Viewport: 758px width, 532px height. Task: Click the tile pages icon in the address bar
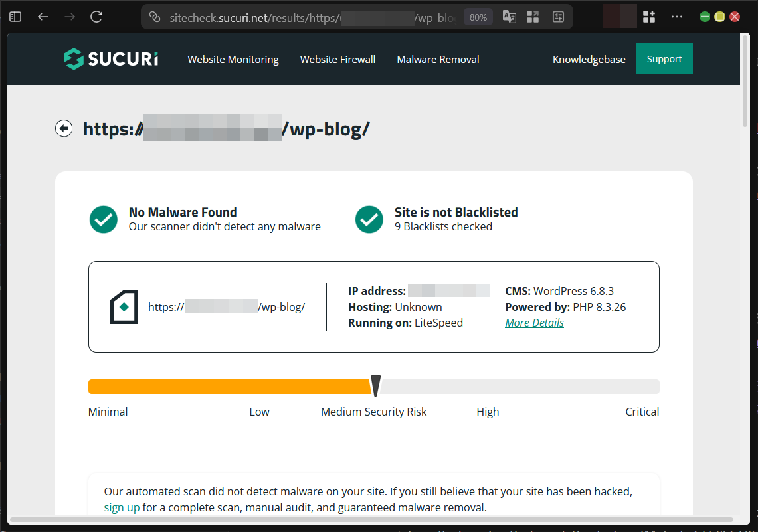click(532, 17)
